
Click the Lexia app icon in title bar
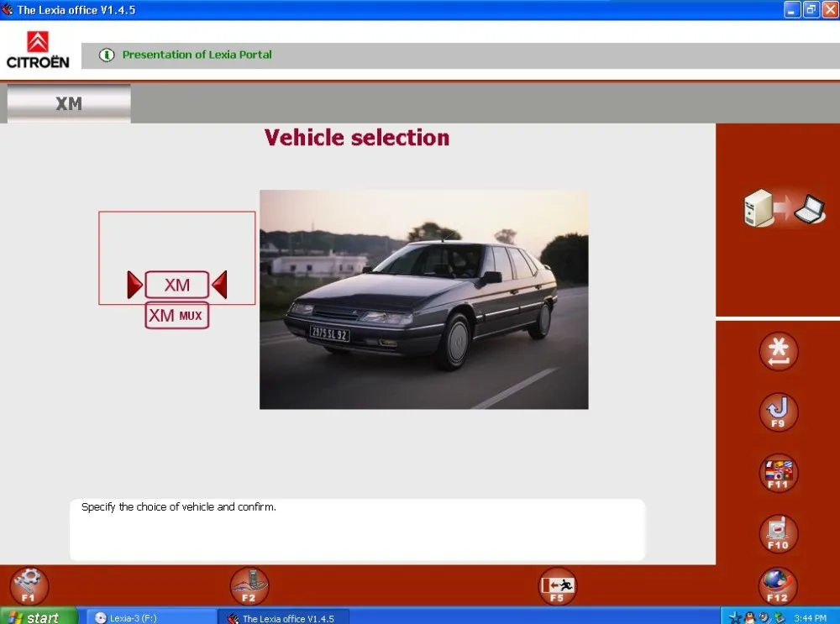coord(8,9)
